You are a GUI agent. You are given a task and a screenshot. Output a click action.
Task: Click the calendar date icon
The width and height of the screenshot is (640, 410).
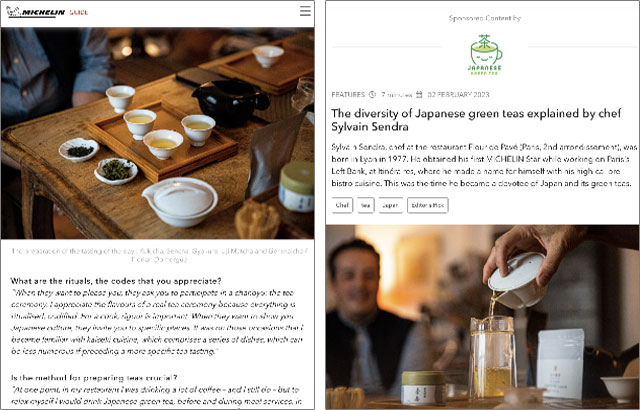[x=419, y=95]
